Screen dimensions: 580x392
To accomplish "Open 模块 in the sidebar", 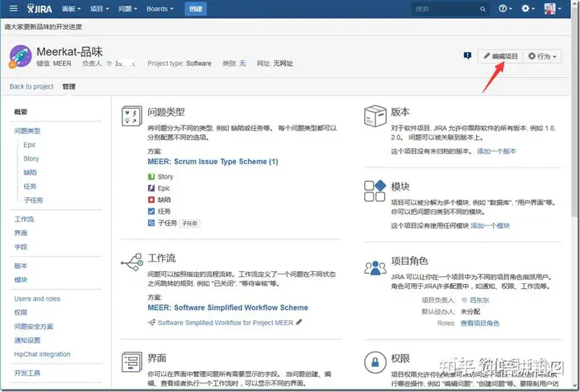I will click(x=21, y=279).
